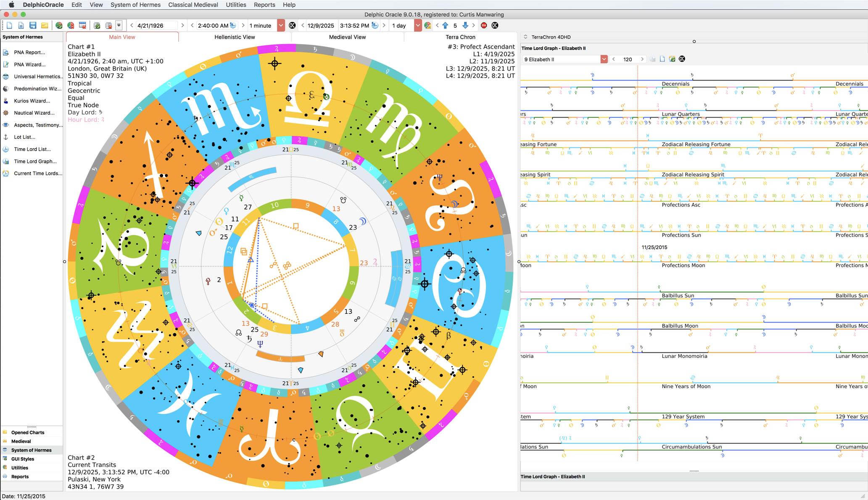Click the 11/25/2015 date label on the graph

[654, 247]
